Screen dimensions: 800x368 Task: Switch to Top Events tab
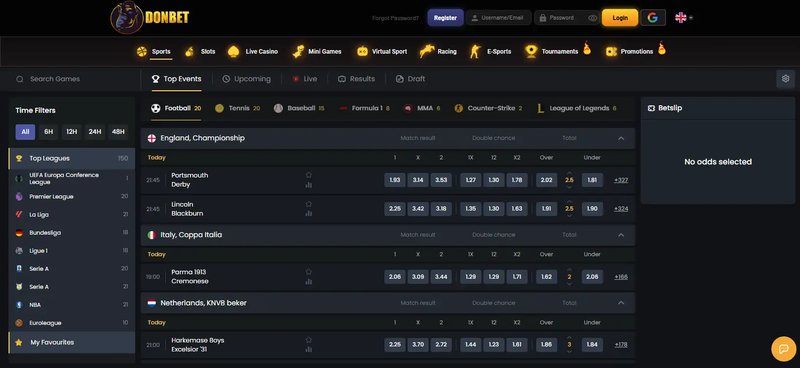[x=177, y=79]
